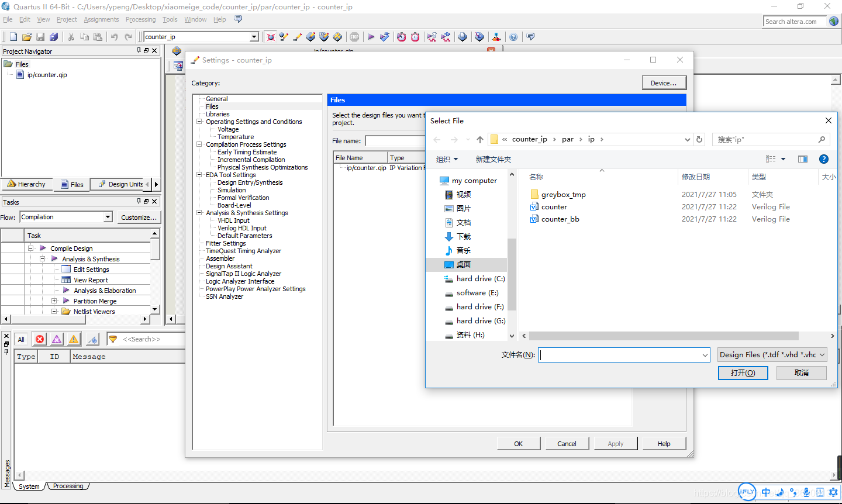Image resolution: width=842 pixels, height=504 pixels.
Task: Open Select File dialog help icon
Action: [x=824, y=159]
